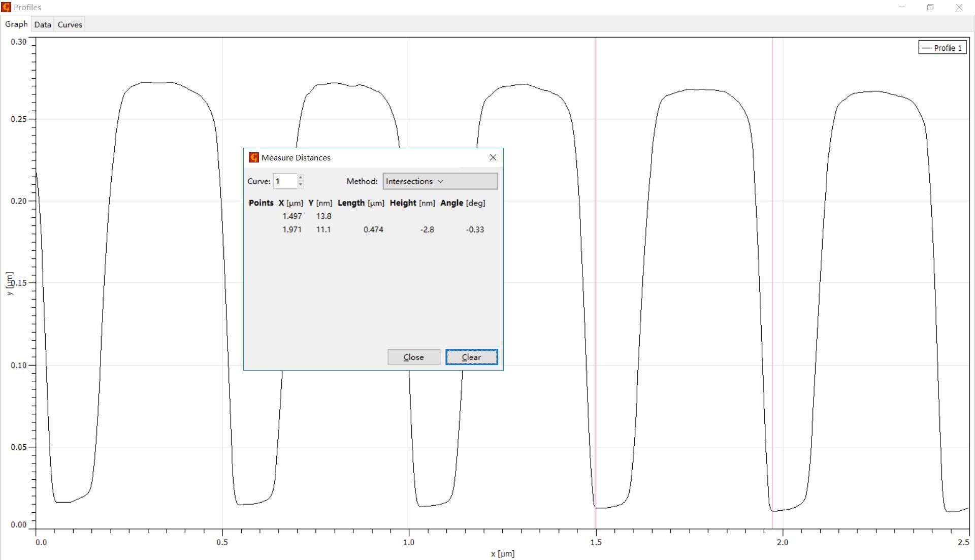
Task: Restore down the Profiles window
Action: pyautogui.click(x=930, y=7)
